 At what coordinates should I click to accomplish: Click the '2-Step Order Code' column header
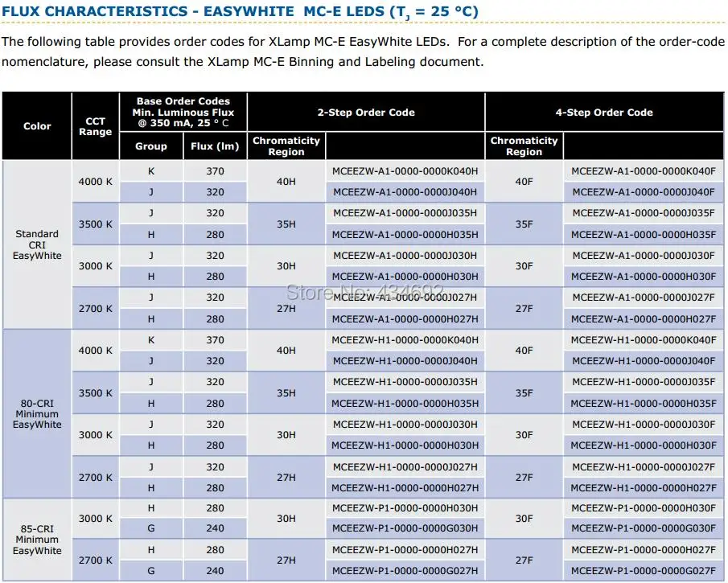(366, 113)
